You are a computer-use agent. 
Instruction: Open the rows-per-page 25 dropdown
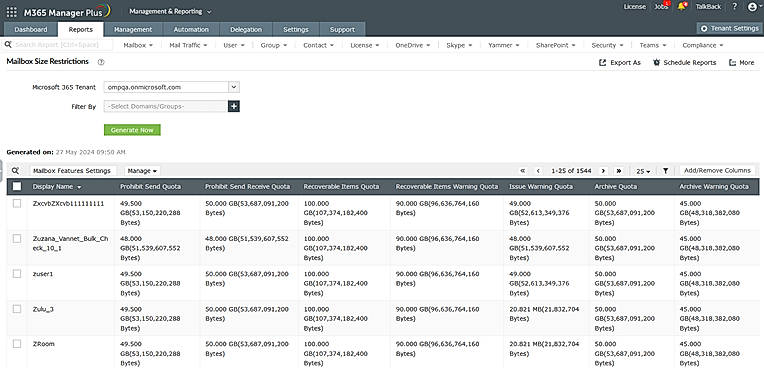pyautogui.click(x=643, y=171)
